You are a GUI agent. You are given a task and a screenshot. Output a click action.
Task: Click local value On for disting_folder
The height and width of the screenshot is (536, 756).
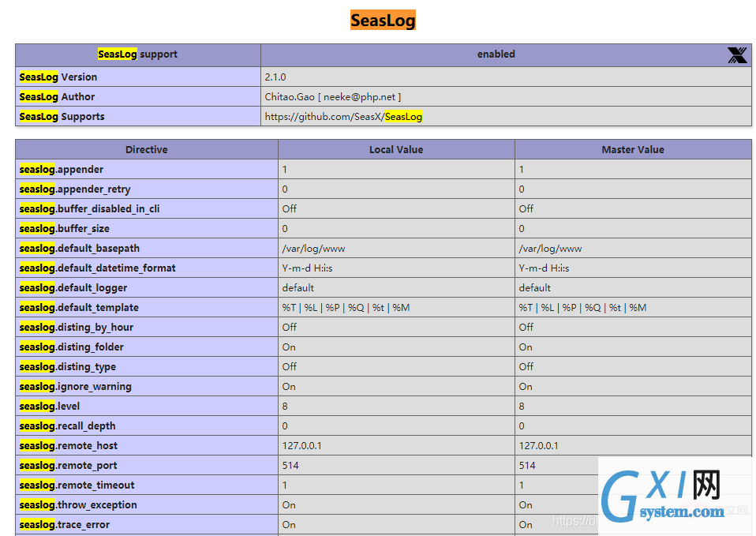(x=289, y=347)
